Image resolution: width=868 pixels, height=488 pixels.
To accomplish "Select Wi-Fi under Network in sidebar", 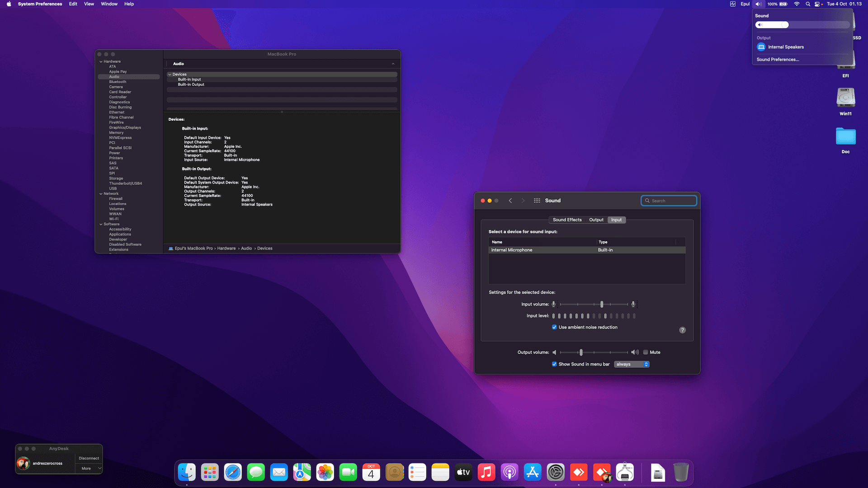I will click(x=114, y=219).
